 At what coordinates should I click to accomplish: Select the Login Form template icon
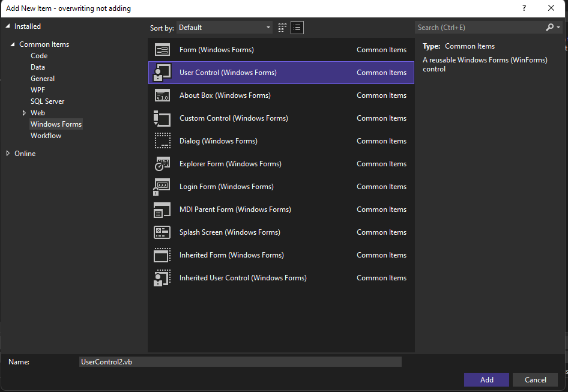coord(162,186)
